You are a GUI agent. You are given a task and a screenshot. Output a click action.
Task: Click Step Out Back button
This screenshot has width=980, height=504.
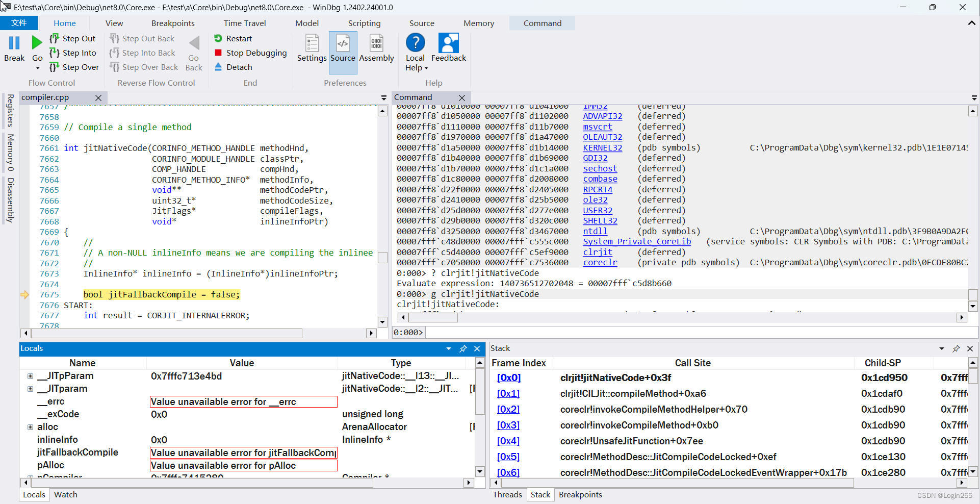[x=142, y=38]
